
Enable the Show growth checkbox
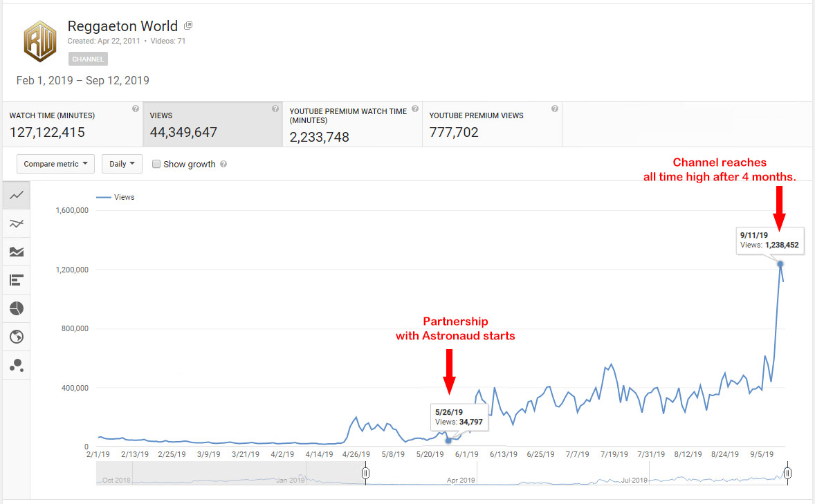[156, 164]
